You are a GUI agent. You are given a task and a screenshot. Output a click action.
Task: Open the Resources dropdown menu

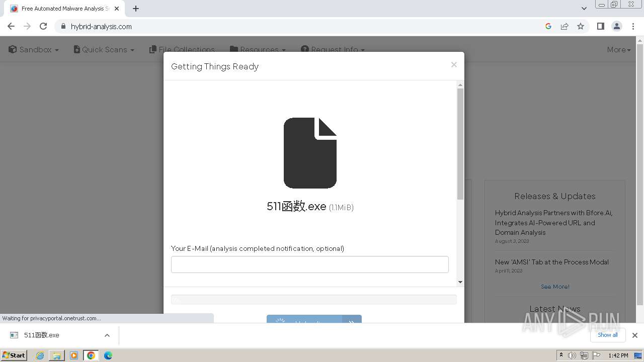[x=258, y=49]
